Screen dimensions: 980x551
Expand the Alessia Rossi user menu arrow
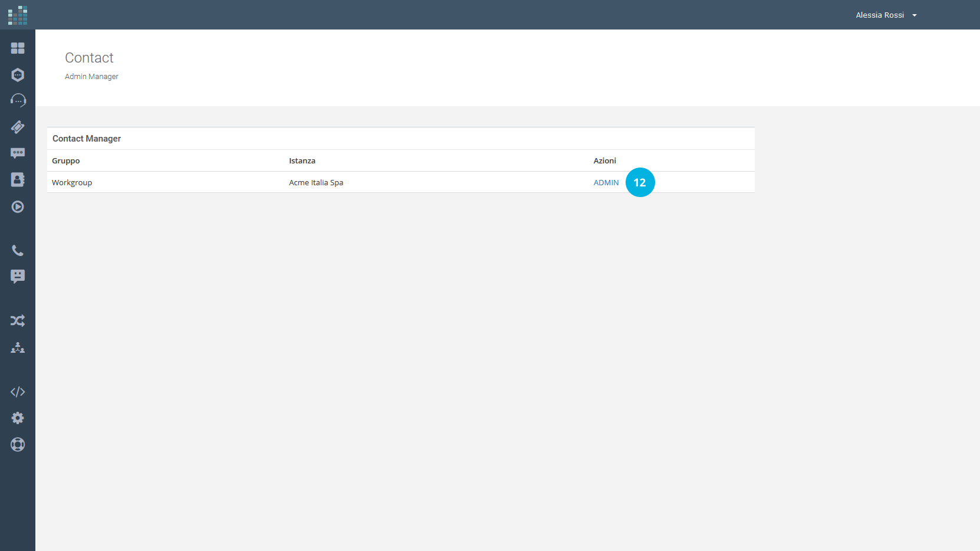tap(915, 15)
